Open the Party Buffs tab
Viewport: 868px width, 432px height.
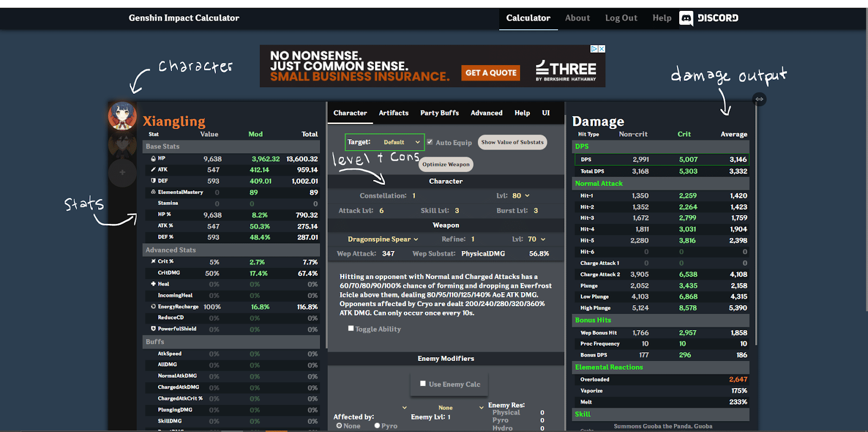439,113
